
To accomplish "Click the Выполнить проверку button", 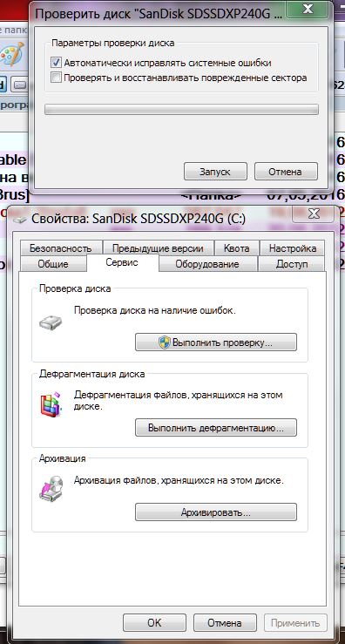I will coord(216,342).
